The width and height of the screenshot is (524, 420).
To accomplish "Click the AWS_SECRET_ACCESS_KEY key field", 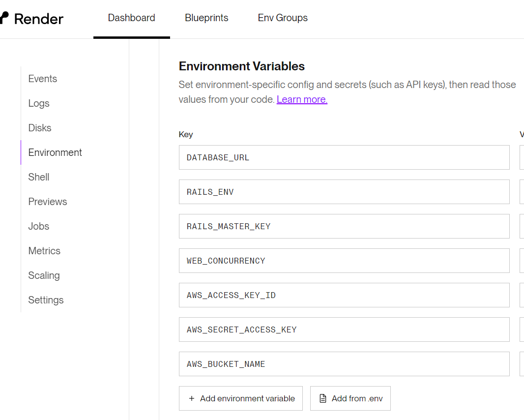I will click(344, 330).
